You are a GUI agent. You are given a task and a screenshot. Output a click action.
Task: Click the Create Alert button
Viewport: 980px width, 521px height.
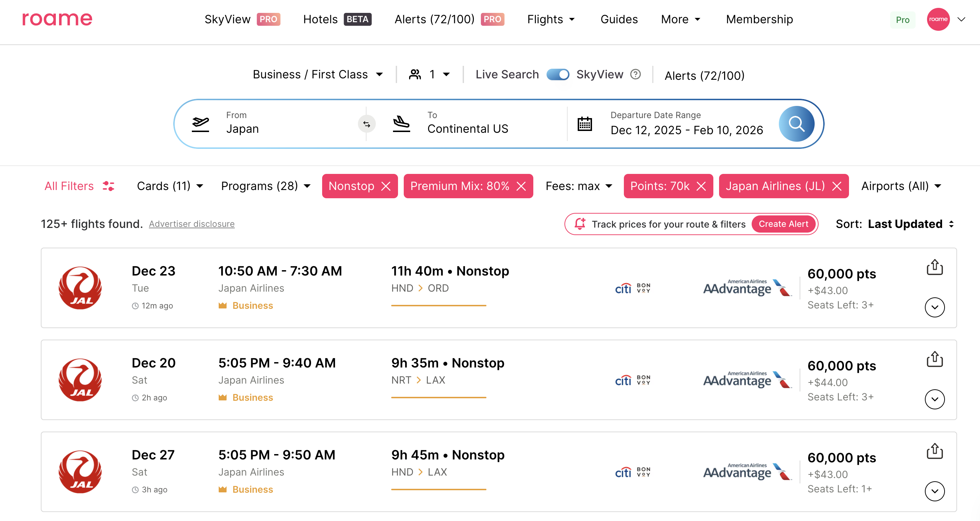click(x=783, y=224)
